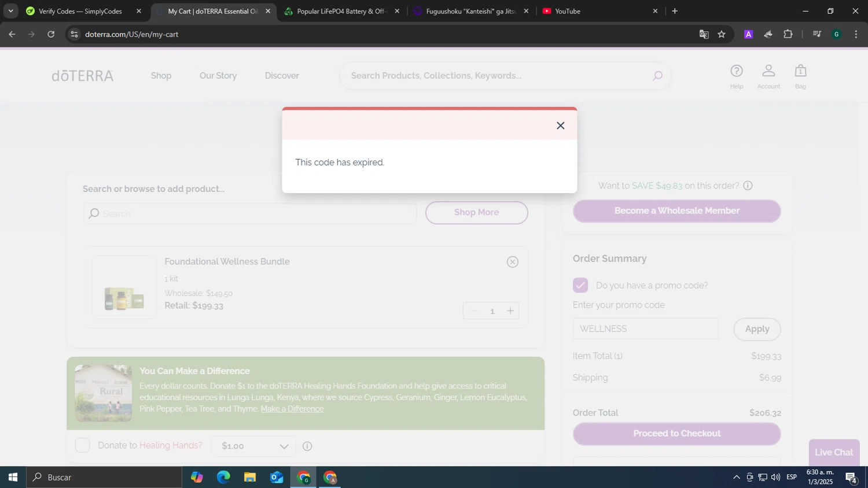Screen dimensions: 868x488
Task: Click the translate page icon
Action: [x=704, y=34]
